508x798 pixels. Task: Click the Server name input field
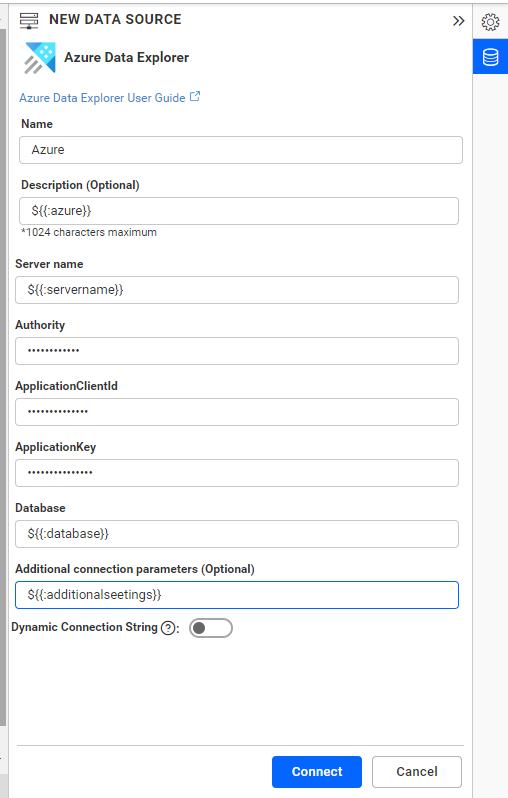click(237, 290)
